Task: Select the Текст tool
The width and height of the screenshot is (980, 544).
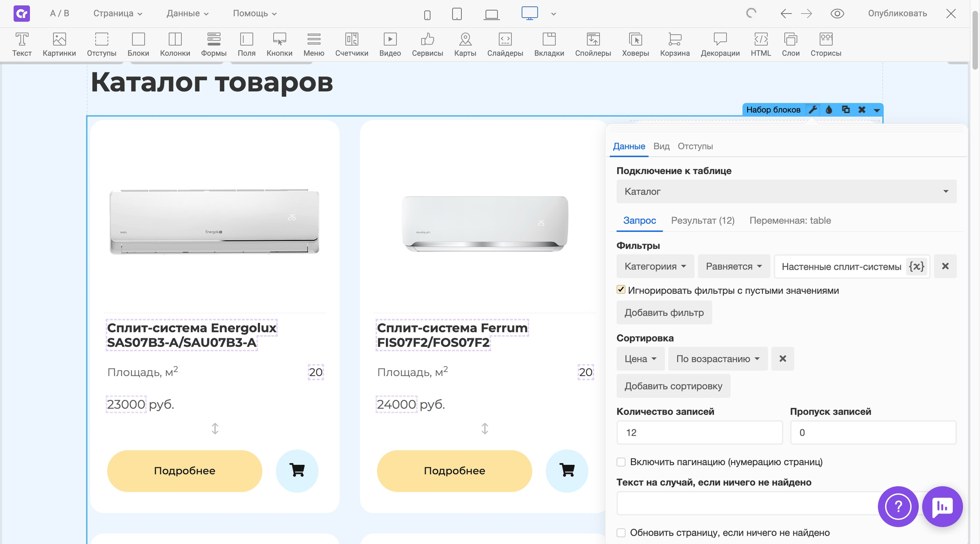Action: click(x=22, y=44)
